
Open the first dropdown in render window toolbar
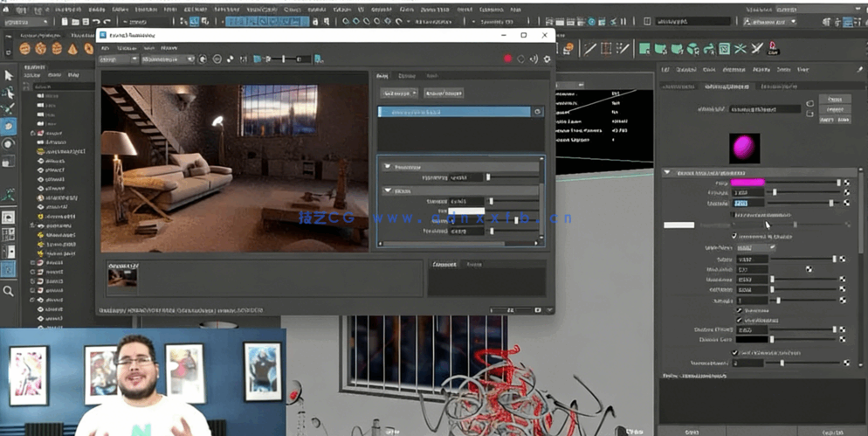pos(119,59)
